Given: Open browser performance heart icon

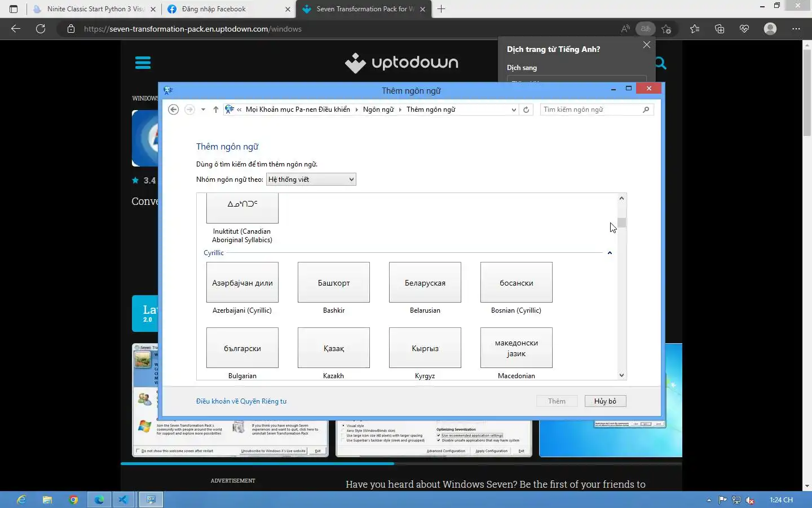Looking at the screenshot, I should coord(744,29).
